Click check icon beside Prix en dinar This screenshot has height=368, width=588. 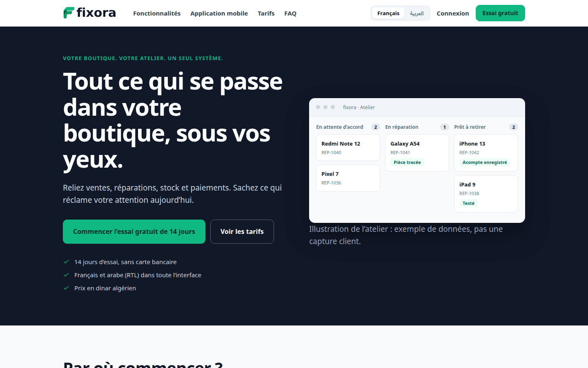coord(66,288)
